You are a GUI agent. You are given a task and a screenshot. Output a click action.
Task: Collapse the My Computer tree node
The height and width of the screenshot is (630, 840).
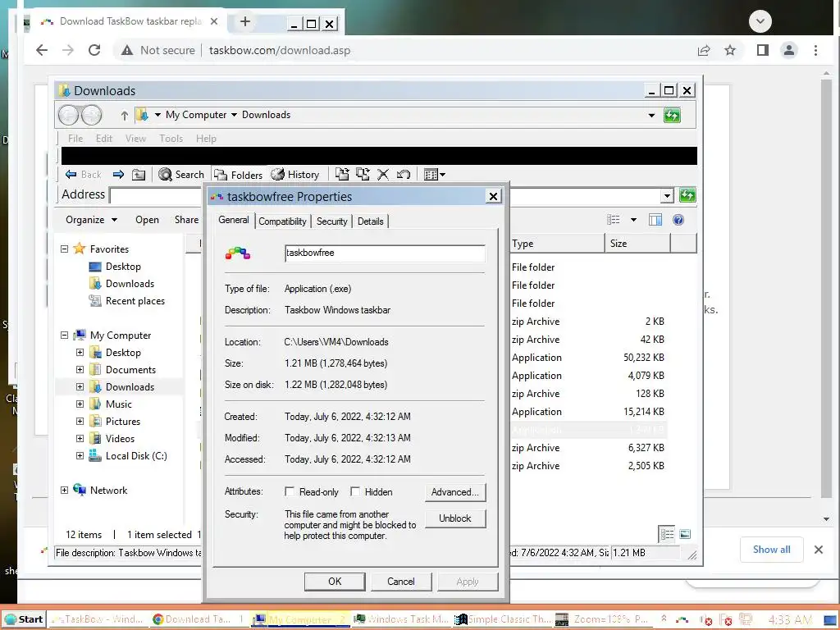coord(64,336)
